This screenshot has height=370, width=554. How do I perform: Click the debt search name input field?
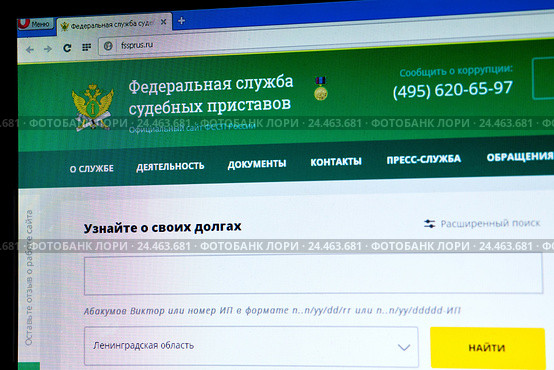click(313, 274)
